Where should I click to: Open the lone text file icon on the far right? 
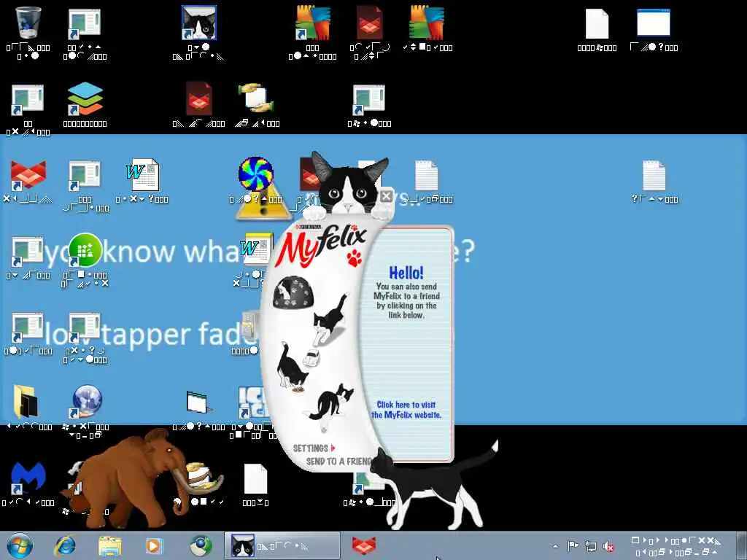click(654, 175)
